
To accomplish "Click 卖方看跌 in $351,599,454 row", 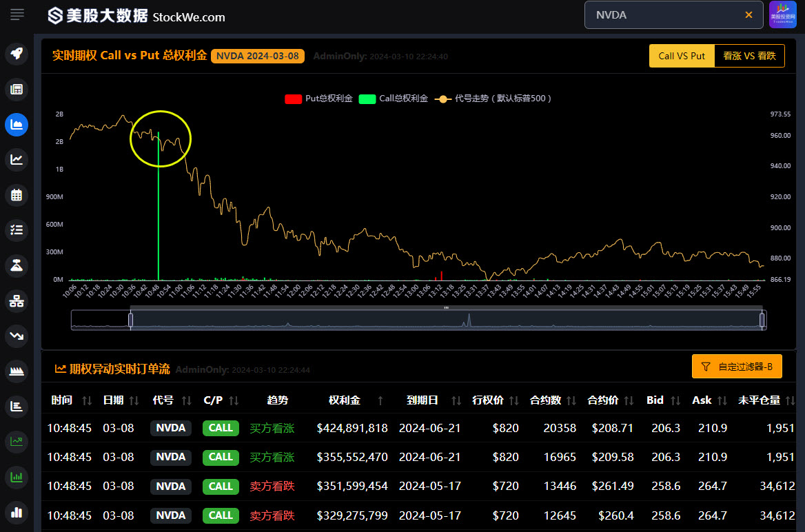I will point(272,487).
